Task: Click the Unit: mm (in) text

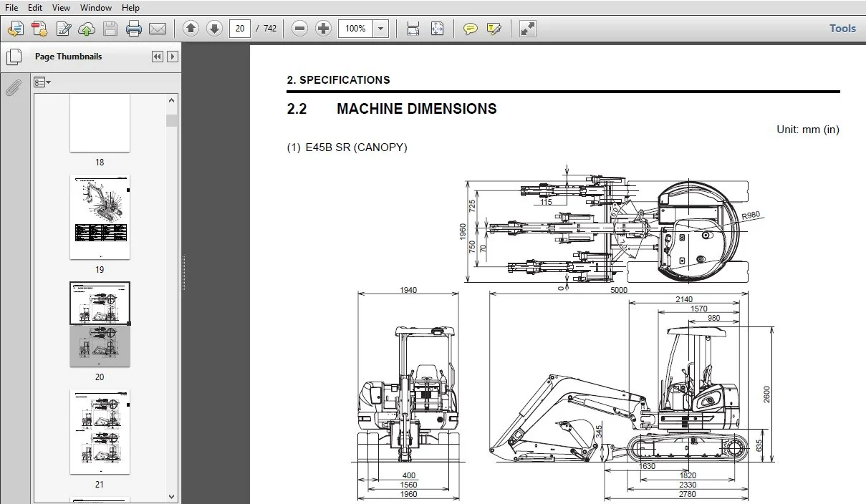Action: pyautogui.click(x=808, y=130)
